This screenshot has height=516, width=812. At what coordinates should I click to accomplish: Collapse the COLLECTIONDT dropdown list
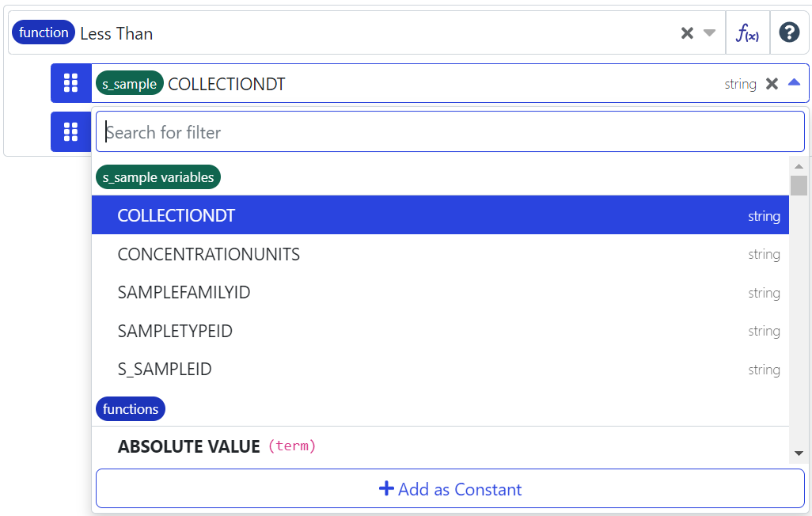click(795, 83)
